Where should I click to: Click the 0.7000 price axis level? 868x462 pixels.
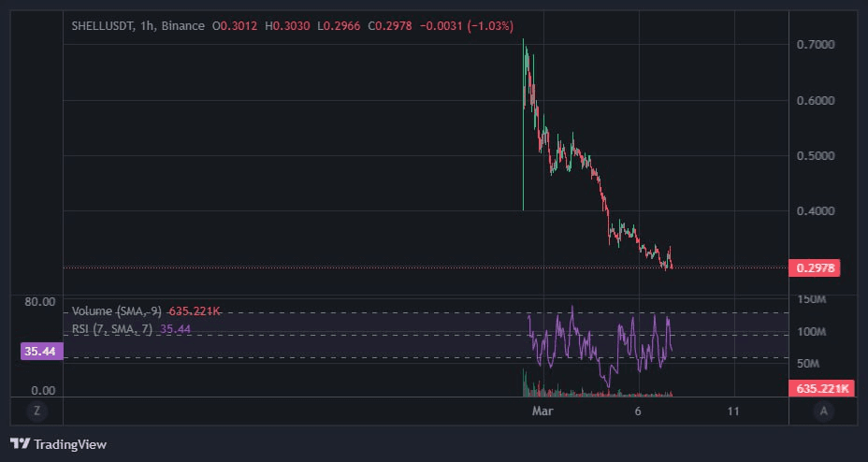pyautogui.click(x=815, y=45)
